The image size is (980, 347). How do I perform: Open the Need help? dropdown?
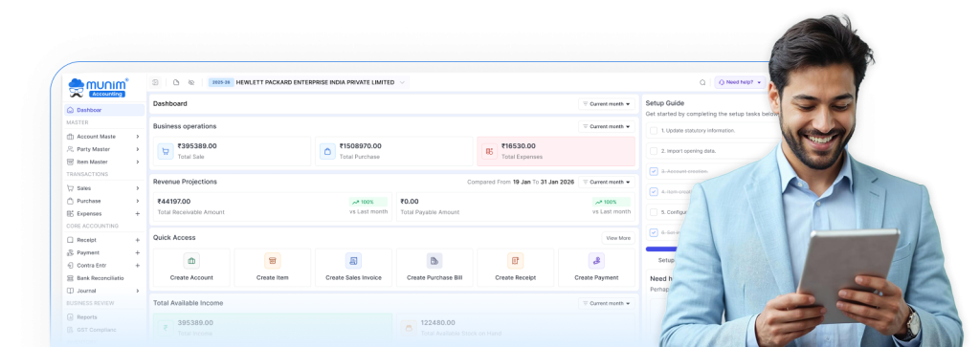click(x=741, y=82)
